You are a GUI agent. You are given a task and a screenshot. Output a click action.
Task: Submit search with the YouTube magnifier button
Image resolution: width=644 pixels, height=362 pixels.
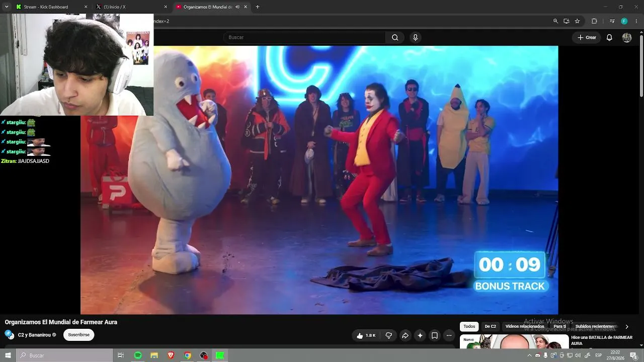(395, 37)
